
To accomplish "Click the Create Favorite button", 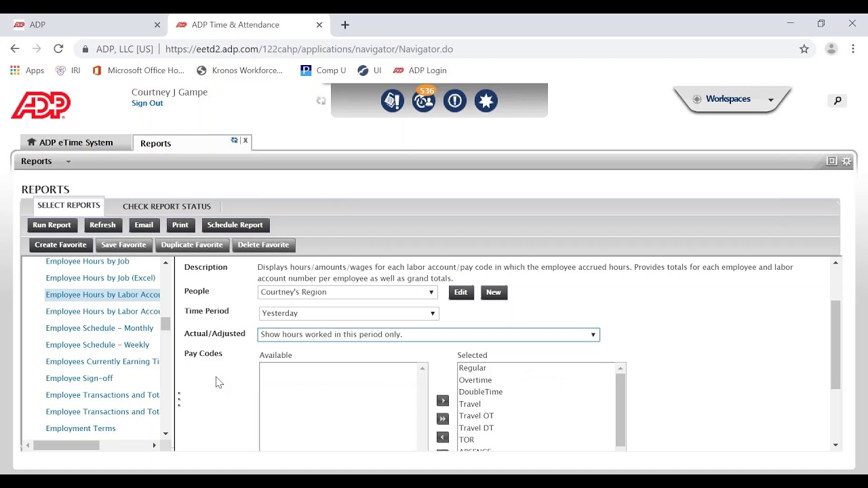I will (60, 245).
